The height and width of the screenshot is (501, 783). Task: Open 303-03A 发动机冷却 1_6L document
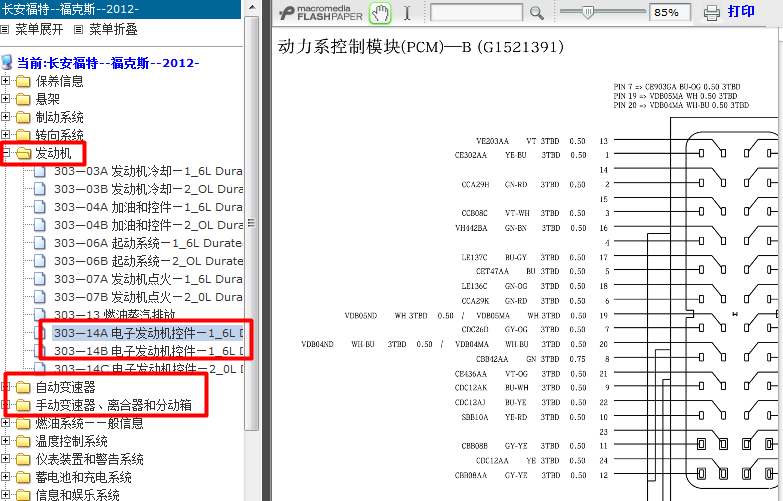[x=148, y=171]
